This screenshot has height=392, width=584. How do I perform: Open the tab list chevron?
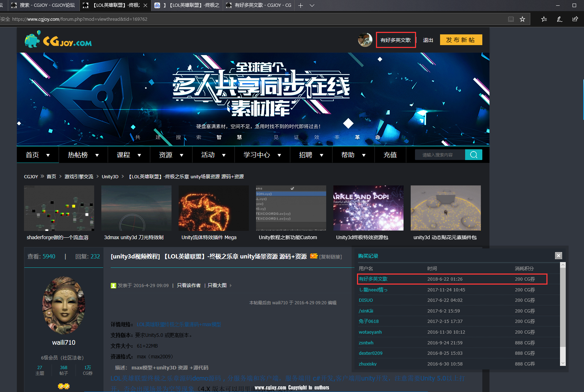coord(312,5)
